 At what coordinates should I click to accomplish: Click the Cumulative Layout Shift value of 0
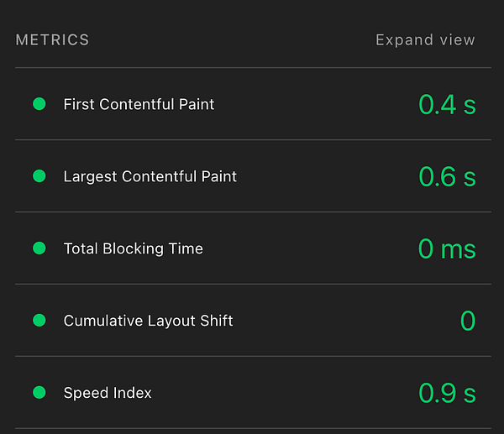pos(468,322)
